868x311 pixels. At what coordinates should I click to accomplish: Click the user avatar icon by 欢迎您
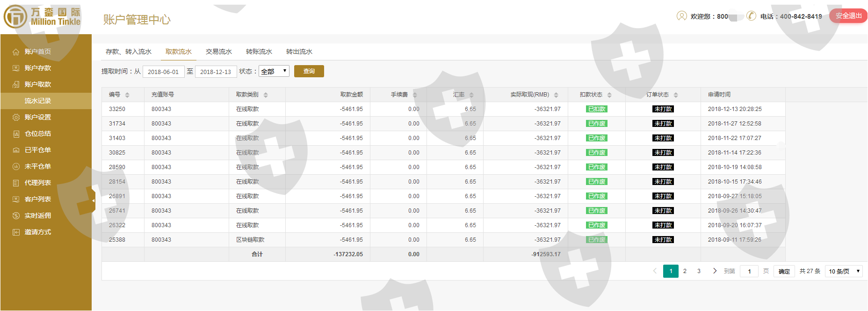click(x=681, y=16)
